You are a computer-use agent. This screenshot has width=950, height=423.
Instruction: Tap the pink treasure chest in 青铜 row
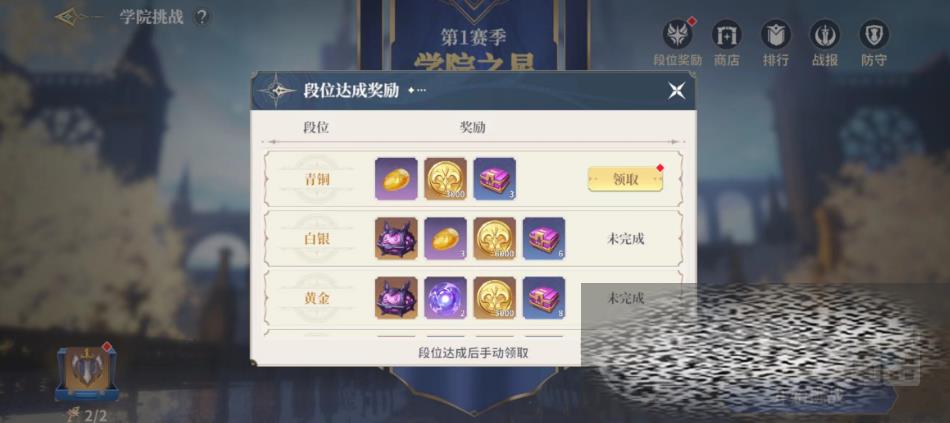(x=494, y=179)
